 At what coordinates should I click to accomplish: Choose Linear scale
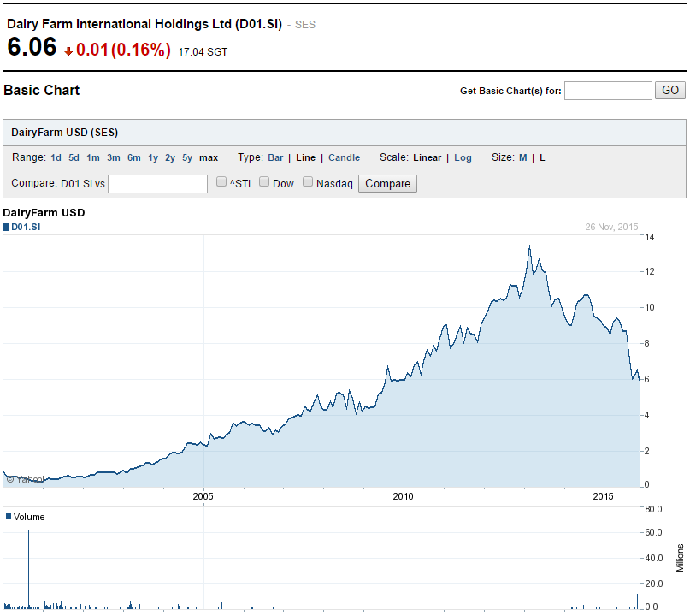point(427,157)
